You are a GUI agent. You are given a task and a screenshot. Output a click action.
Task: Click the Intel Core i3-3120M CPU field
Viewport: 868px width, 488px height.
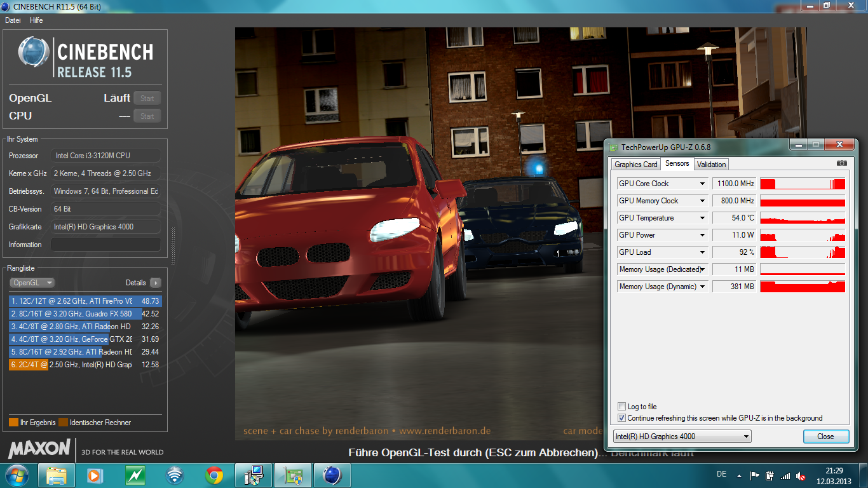pyautogui.click(x=105, y=156)
